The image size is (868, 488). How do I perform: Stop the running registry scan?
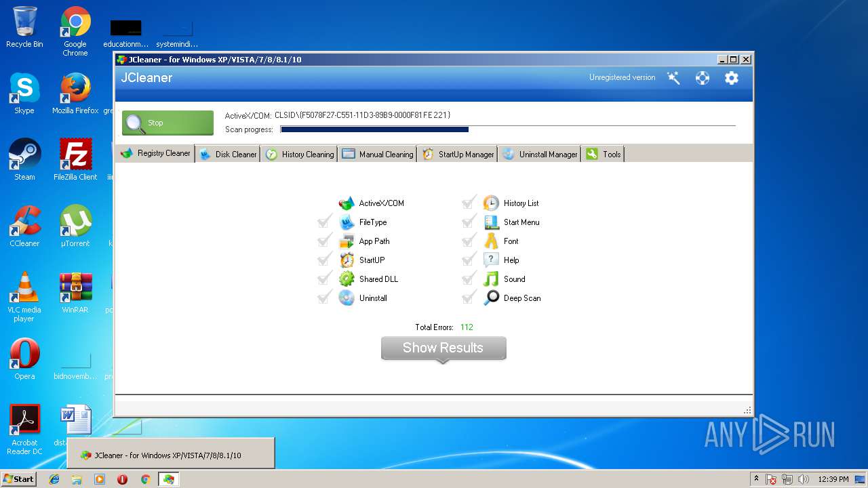[x=167, y=123]
